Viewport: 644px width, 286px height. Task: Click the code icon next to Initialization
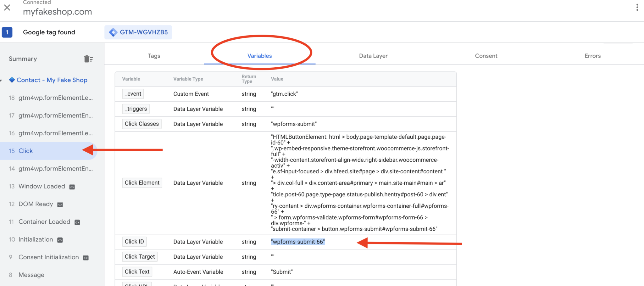tap(60, 239)
